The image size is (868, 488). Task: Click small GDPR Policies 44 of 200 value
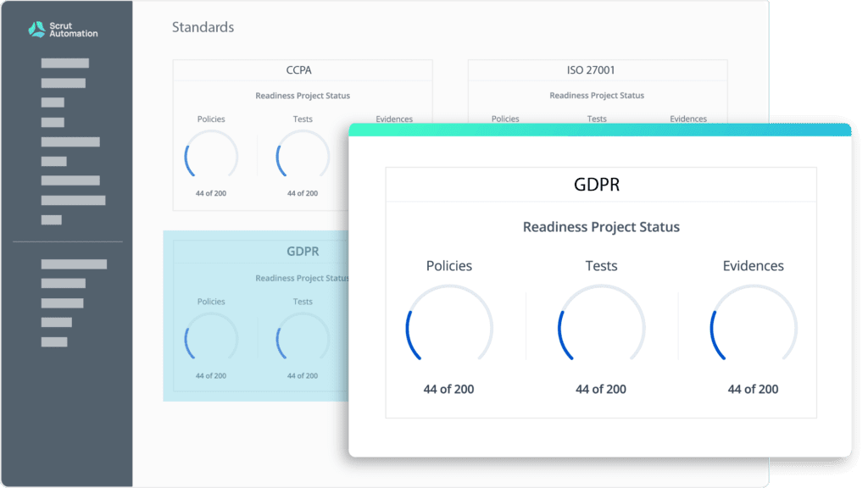pyautogui.click(x=211, y=375)
